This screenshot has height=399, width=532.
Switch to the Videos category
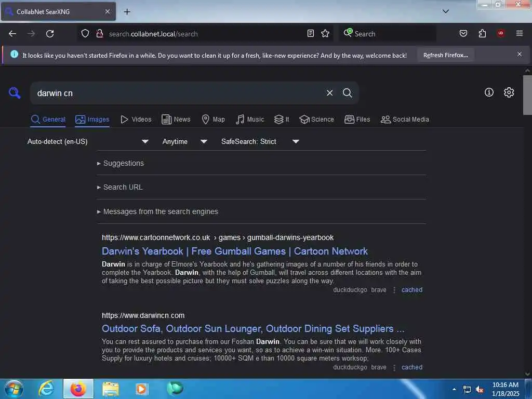[136, 119]
